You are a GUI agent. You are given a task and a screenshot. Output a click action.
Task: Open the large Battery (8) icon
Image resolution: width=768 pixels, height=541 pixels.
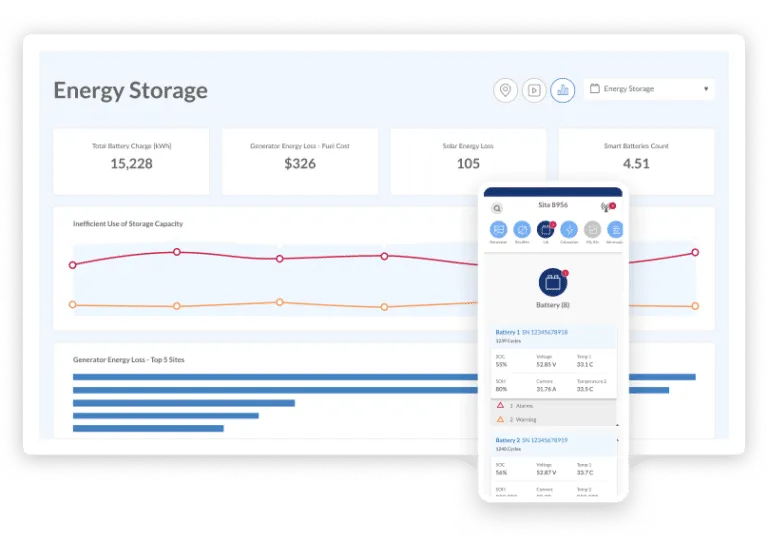[x=553, y=282]
